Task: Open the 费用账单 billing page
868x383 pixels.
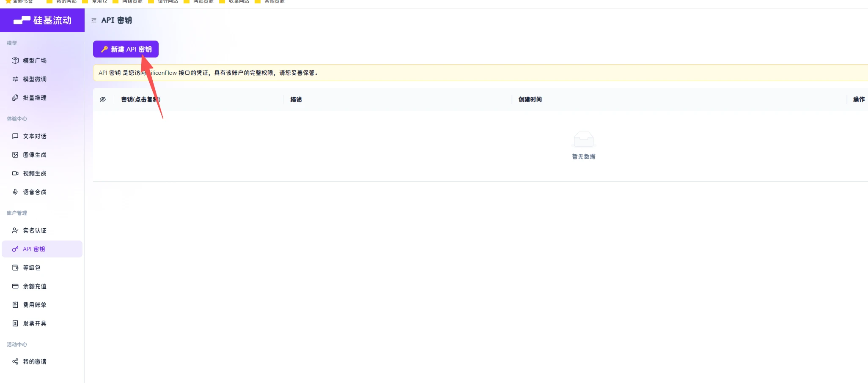Action: (34, 305)
